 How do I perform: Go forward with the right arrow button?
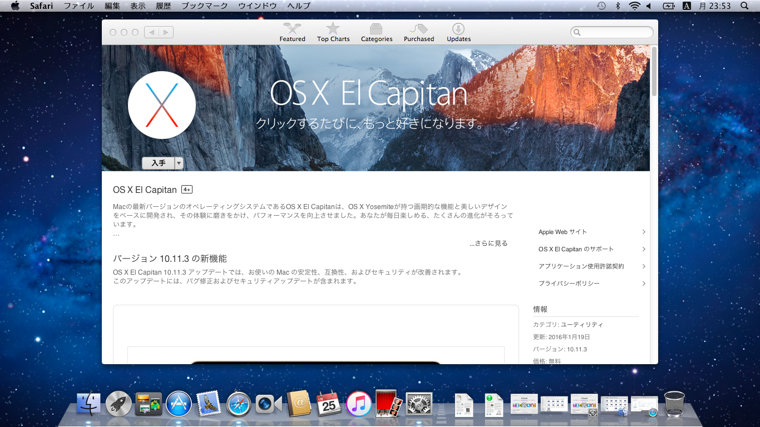166,32
